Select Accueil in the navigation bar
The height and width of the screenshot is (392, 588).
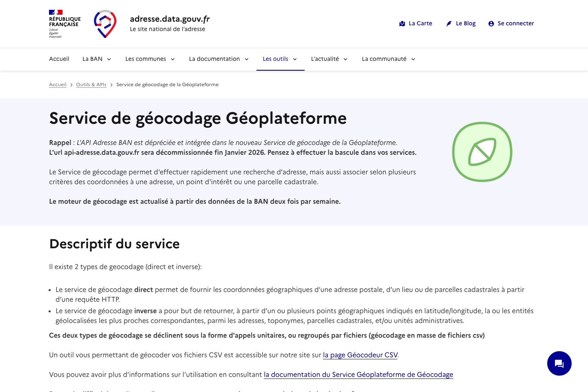(59, 59)
